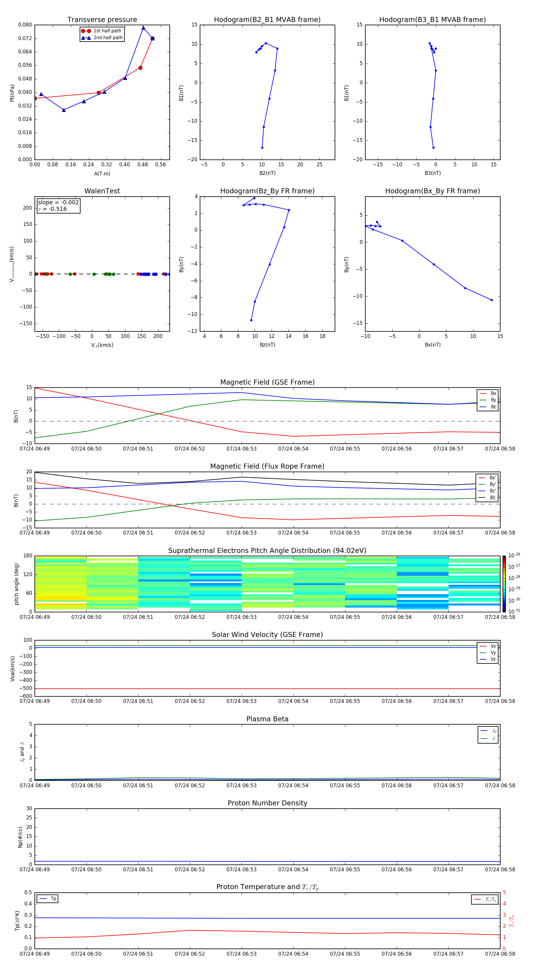This screenshot has height=980, width=535.
Task: Click the 'Magnetic Field (Flux Rope Frame)' title
Action: pos(267,467)
